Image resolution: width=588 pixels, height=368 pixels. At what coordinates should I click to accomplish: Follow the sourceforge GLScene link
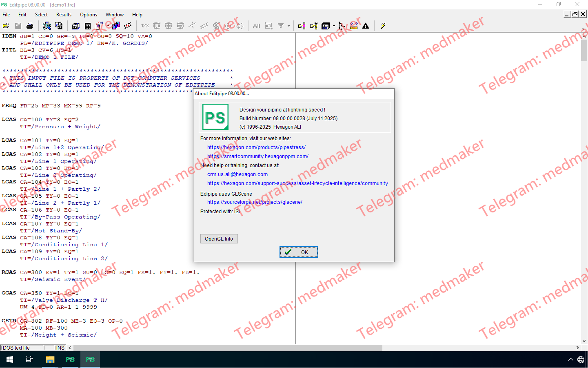[x=255, y=202]
